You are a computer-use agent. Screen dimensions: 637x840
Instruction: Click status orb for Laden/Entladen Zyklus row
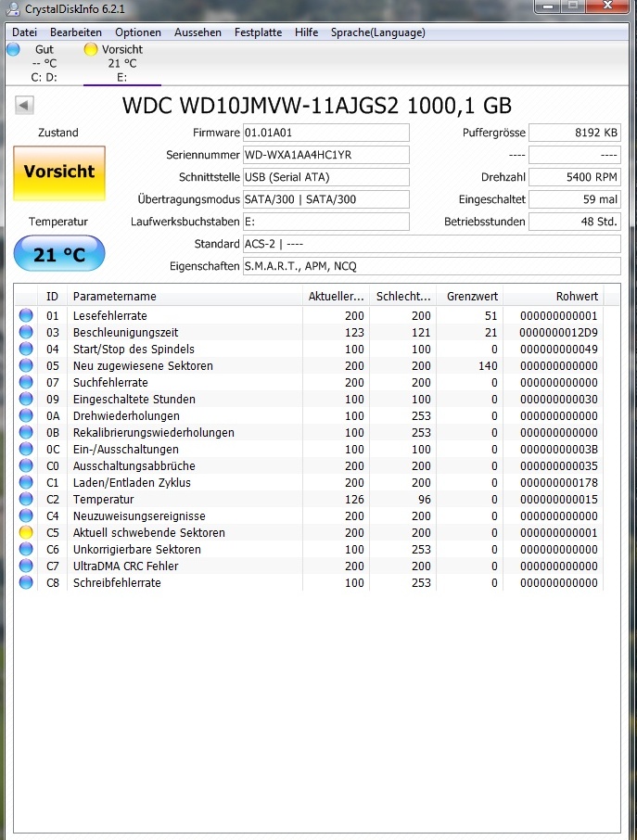coord(26,482)
